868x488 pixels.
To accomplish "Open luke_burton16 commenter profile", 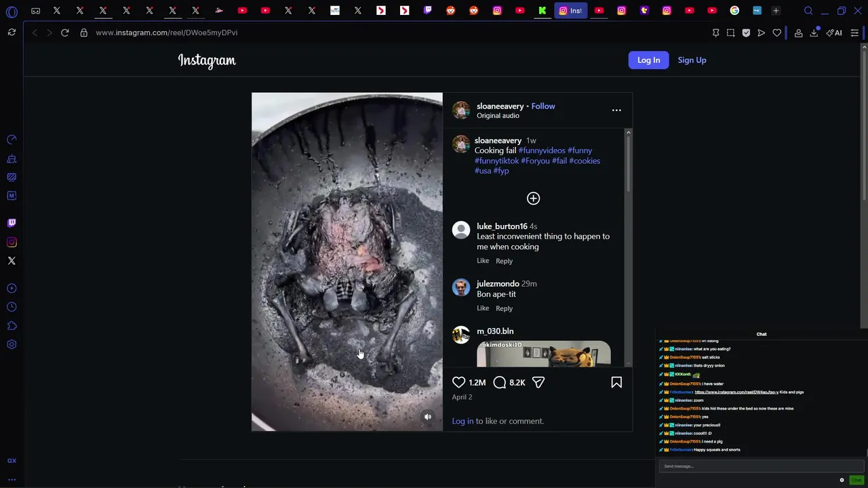I will pos(502,226).
